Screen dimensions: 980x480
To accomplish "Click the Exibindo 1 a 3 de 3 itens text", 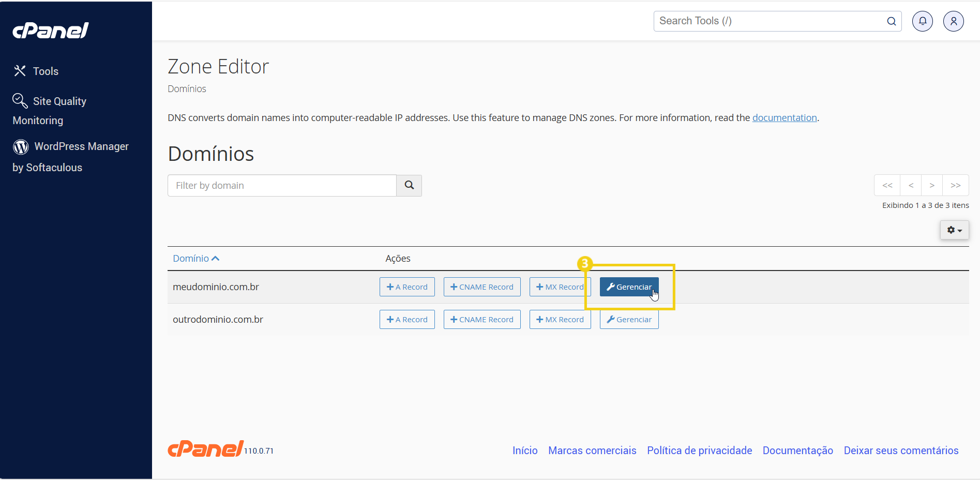I will tap(925, 205).
